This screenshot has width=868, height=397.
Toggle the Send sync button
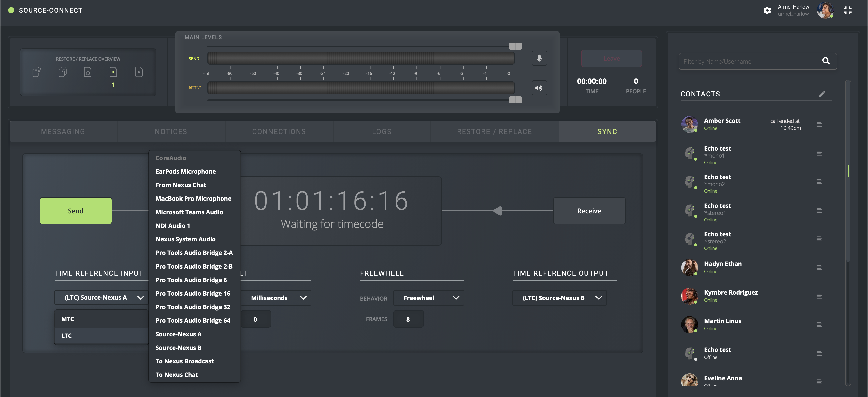pos(76,211)
